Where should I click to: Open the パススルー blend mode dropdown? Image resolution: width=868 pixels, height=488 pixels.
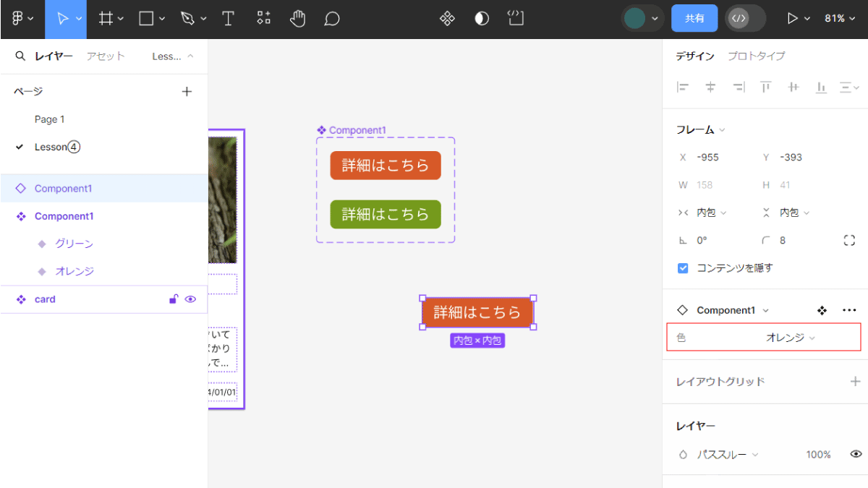[x=728, y=455]
